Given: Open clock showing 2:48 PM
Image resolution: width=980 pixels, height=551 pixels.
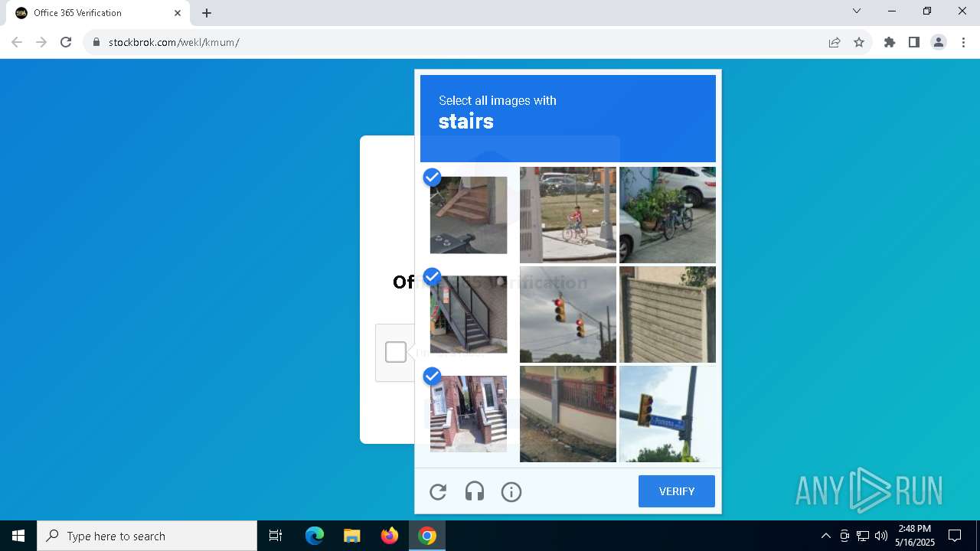Looking at the screenshot, I should [915, 536].
